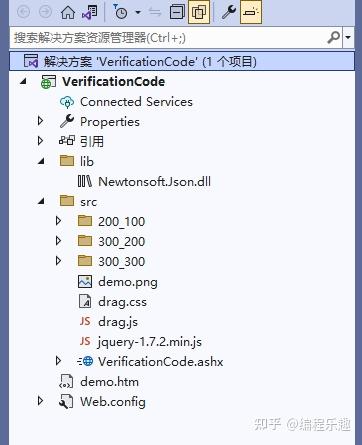Open the search options dropdown arrow
The height and width of the screenshot is (445, 362).
(348, 37)
